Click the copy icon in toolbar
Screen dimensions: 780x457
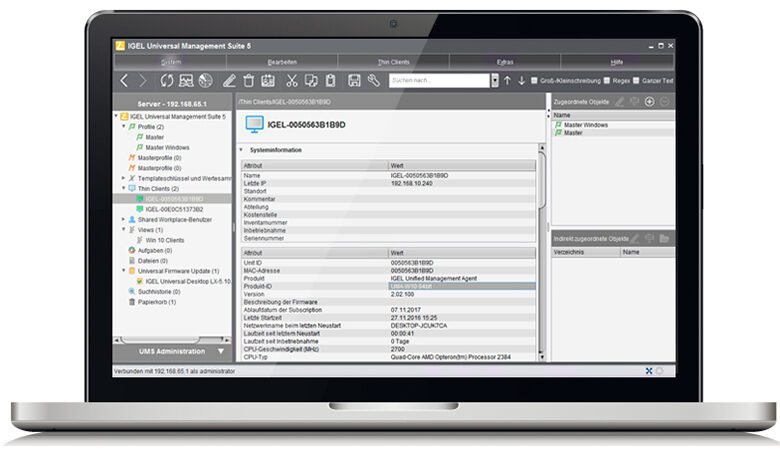[x=311, y=81]
